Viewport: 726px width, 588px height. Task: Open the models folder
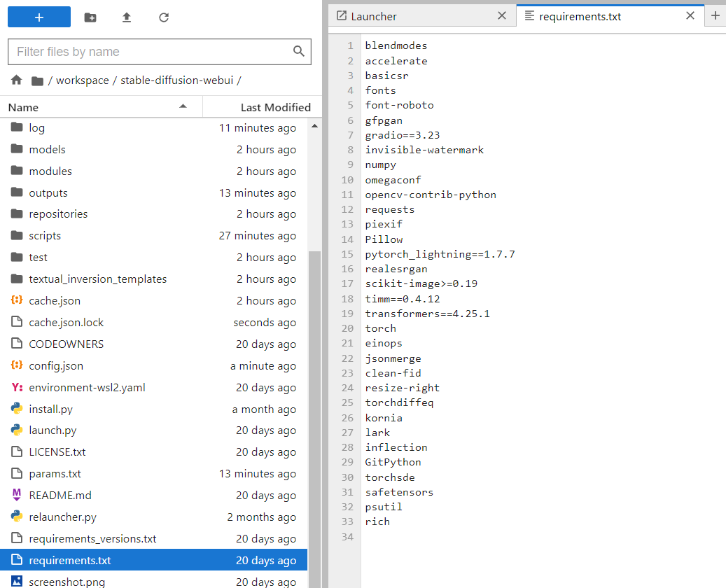47,149
